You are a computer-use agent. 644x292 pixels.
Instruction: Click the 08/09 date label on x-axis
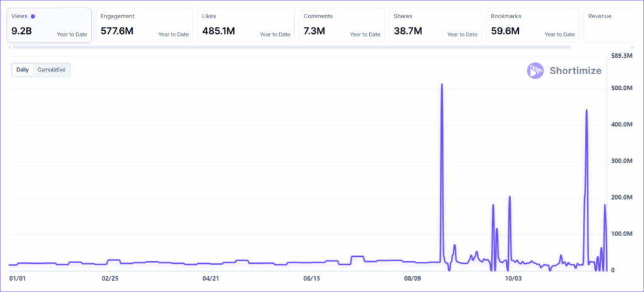413,278
